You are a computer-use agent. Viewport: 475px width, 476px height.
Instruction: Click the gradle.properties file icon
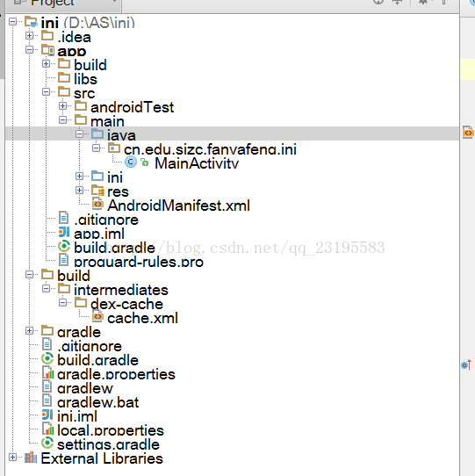(x=47, y=372)
